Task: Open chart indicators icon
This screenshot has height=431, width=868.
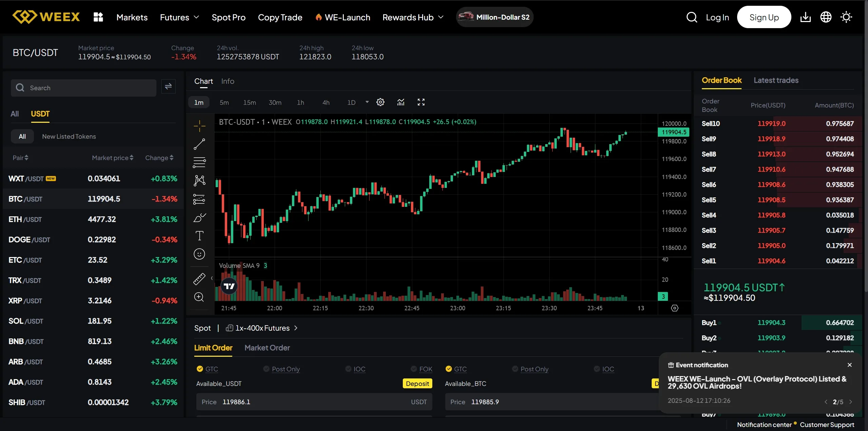Action: (401, 102)
